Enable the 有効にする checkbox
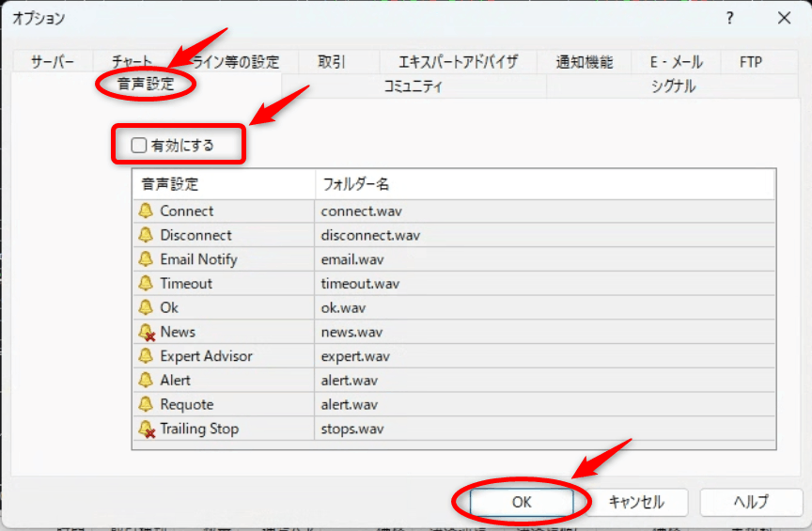The height and width of the screenshot is (531, 812). tap(139, 146)
